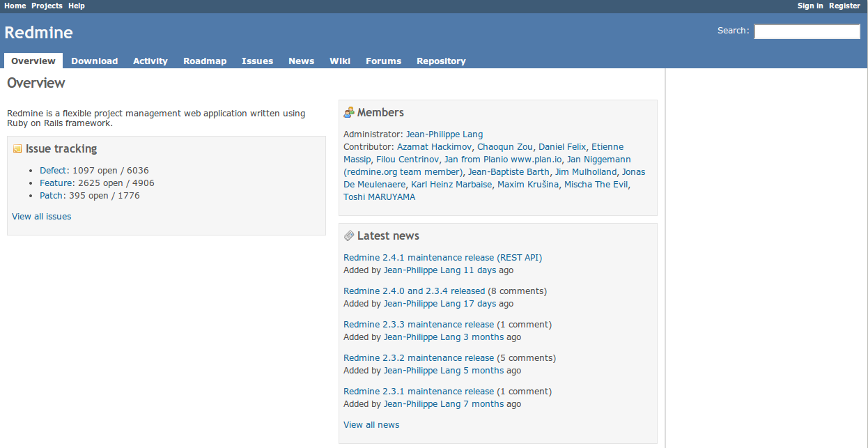Click the 11 days timestamp link
This screenshot has width=868, height=448.
(480, 270)
